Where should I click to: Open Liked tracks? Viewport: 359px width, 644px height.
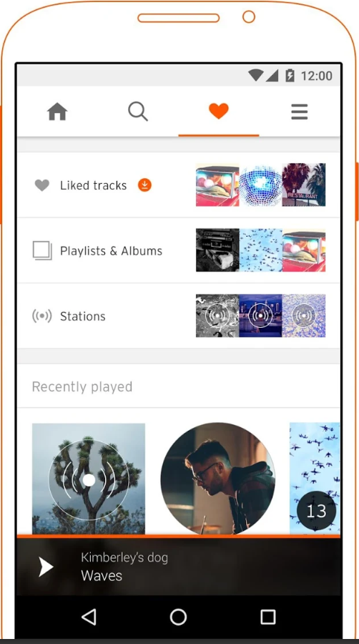click(x=179, y=185)
